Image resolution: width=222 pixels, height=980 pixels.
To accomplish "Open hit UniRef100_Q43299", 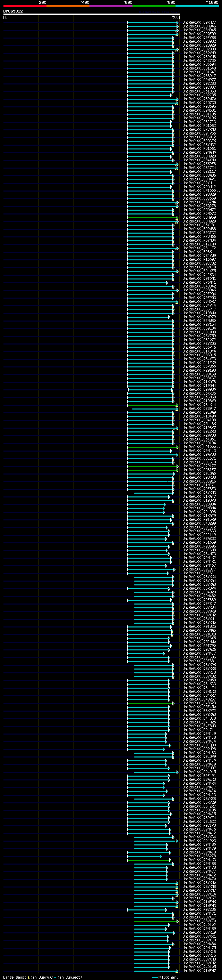I will pyautogui.click(x=199, y=524).
